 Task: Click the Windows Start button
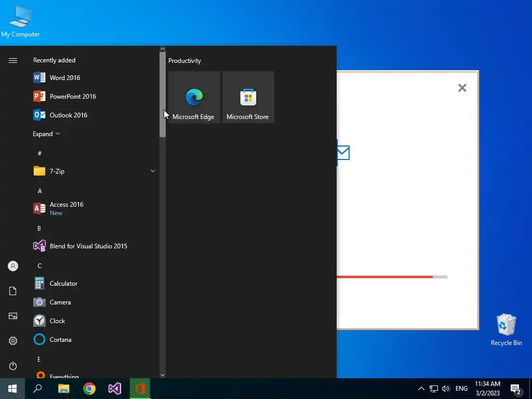point(12,389)
